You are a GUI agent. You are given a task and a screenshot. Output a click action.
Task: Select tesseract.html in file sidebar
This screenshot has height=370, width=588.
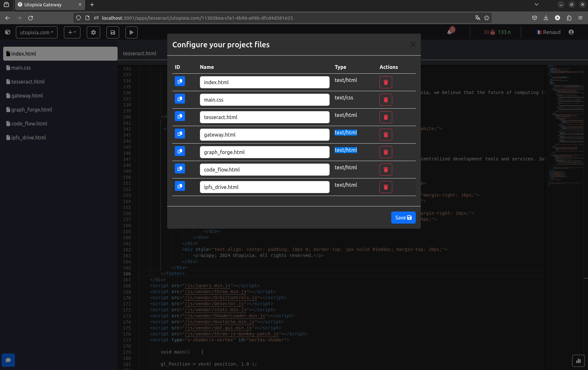pyautogui.click(x=60, y=82)
